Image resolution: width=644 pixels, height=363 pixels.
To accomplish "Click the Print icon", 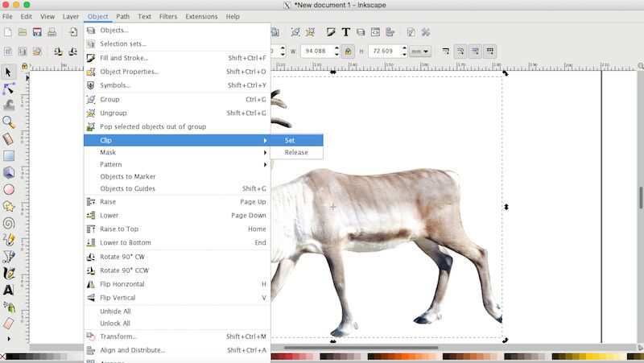I will 52,32.
